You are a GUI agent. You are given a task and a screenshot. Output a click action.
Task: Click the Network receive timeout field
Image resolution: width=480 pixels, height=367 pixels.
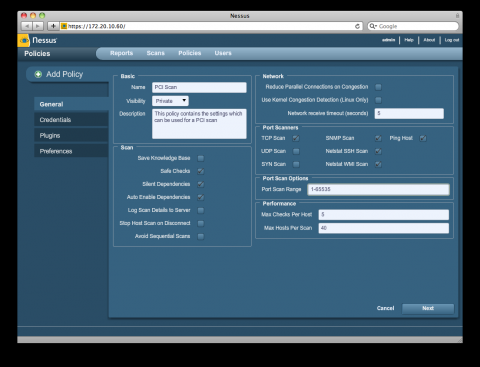click(409, 113)
